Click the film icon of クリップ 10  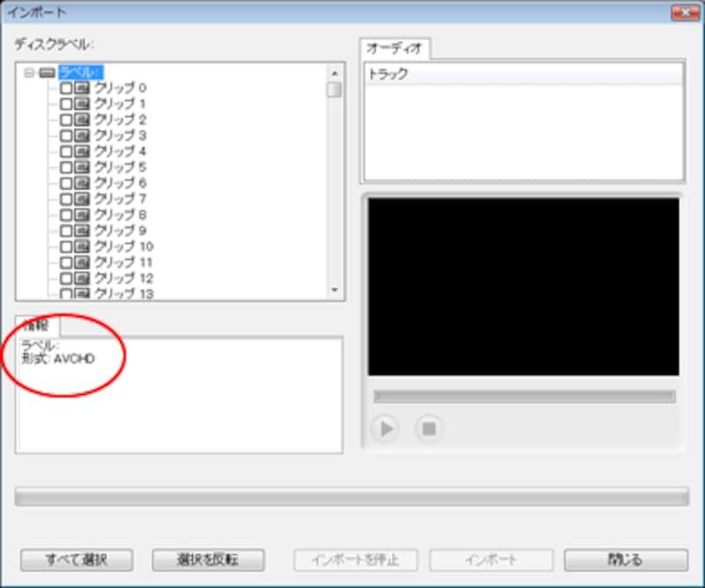(82, 247)
